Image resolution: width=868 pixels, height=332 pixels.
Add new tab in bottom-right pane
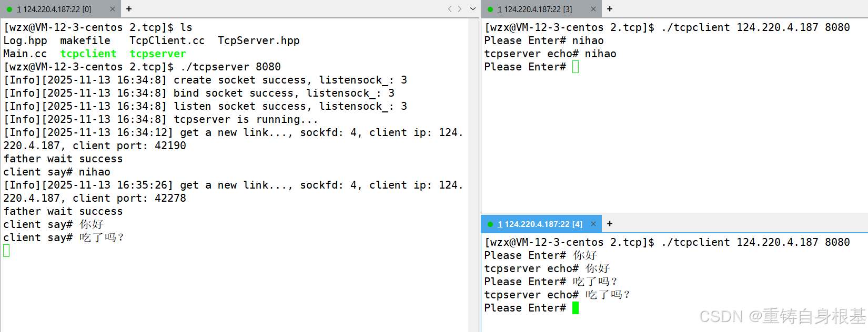(610, 224)
